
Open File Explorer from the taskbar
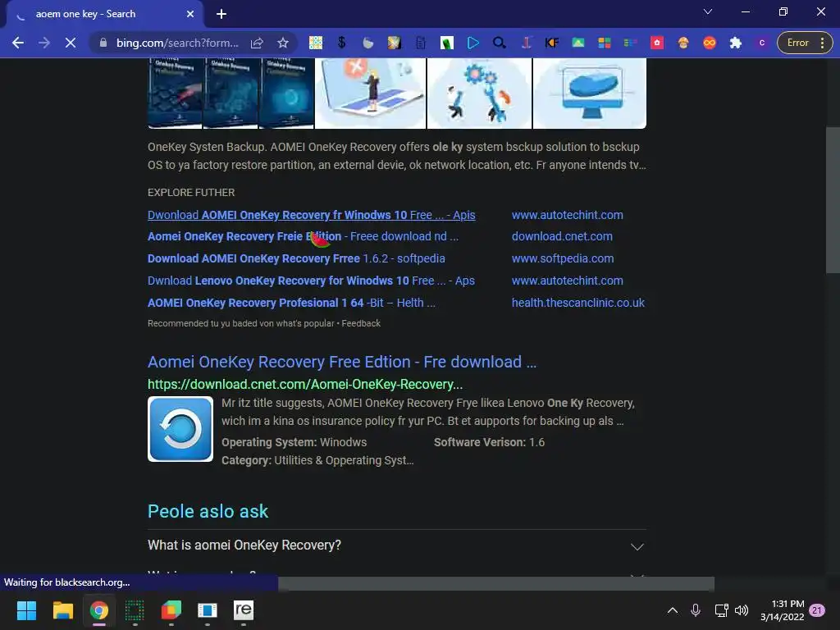(x=62, y=610)
